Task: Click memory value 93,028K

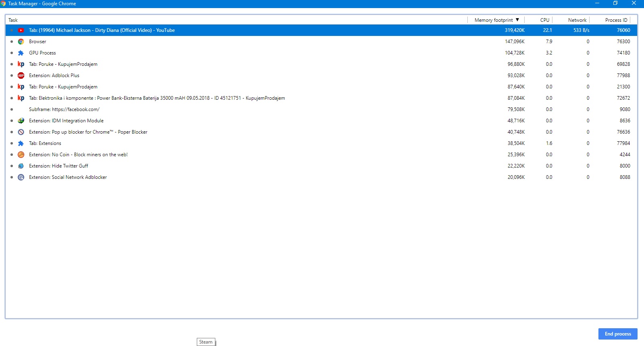Action: (x=516, y=75)
